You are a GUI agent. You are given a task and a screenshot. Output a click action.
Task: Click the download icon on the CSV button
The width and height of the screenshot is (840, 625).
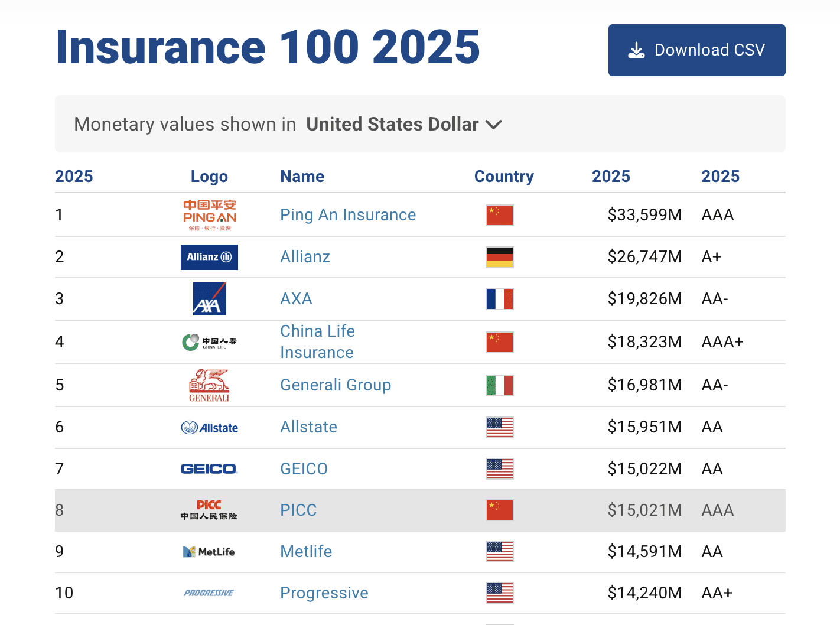coord(636,50)
